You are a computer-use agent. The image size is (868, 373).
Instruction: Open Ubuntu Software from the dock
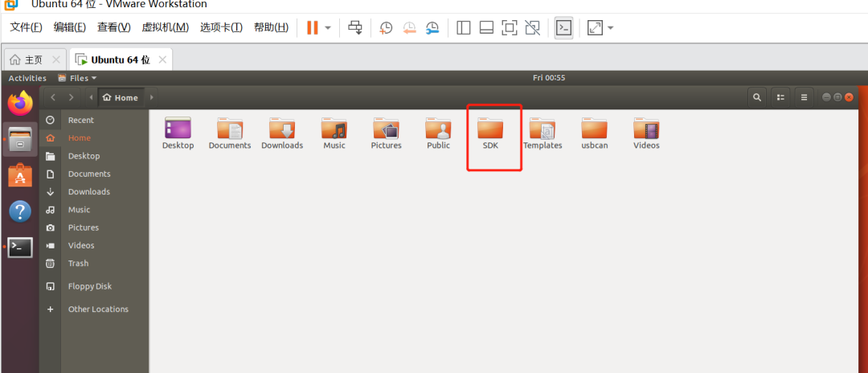(x=20, y=175)
